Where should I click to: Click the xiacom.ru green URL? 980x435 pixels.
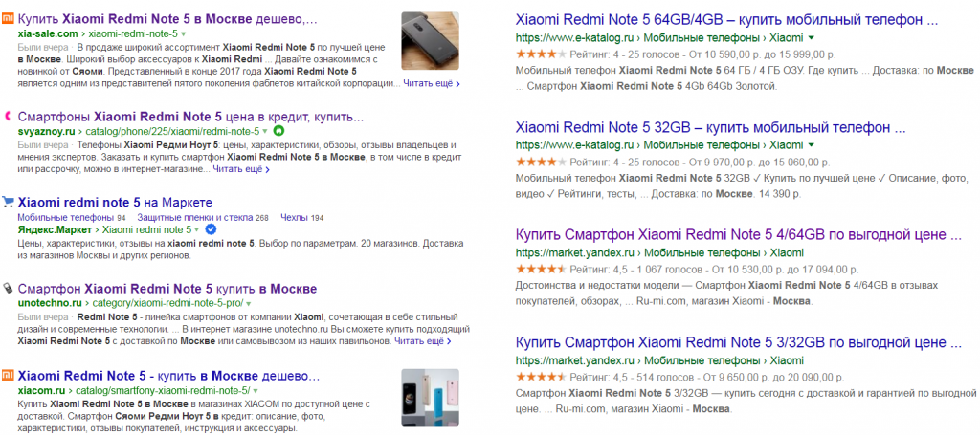pyautogui.click(x=42, y=391)
